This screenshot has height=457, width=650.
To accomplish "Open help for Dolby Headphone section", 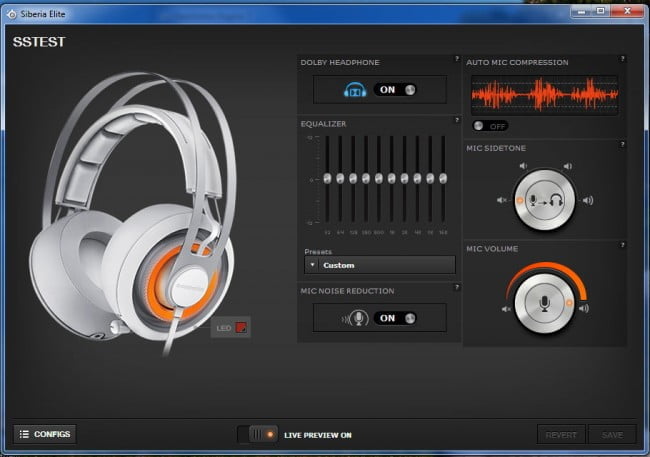I will pos(457,58).
